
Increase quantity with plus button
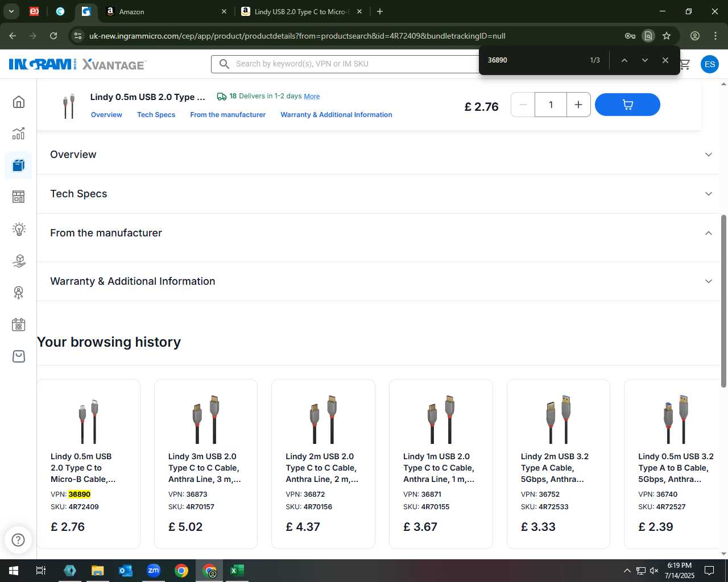pos(578,105)
